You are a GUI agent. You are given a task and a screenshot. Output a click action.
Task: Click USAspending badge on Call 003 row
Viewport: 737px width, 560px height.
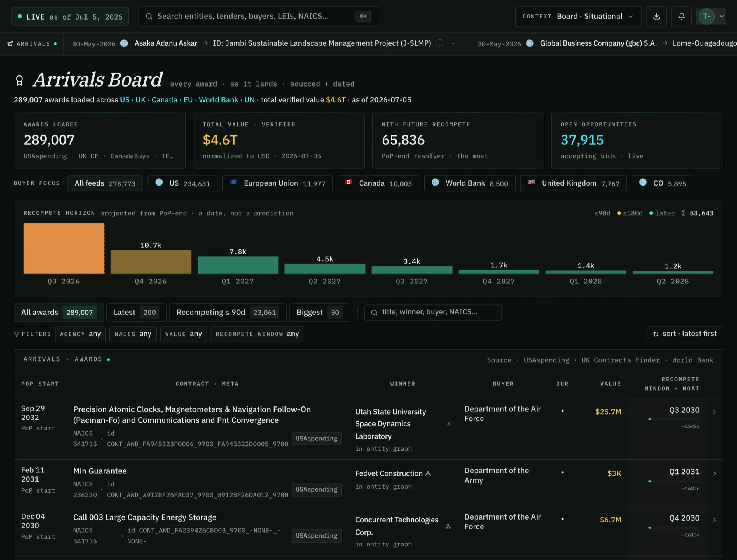pyautogui.click(x=317, y=536)
